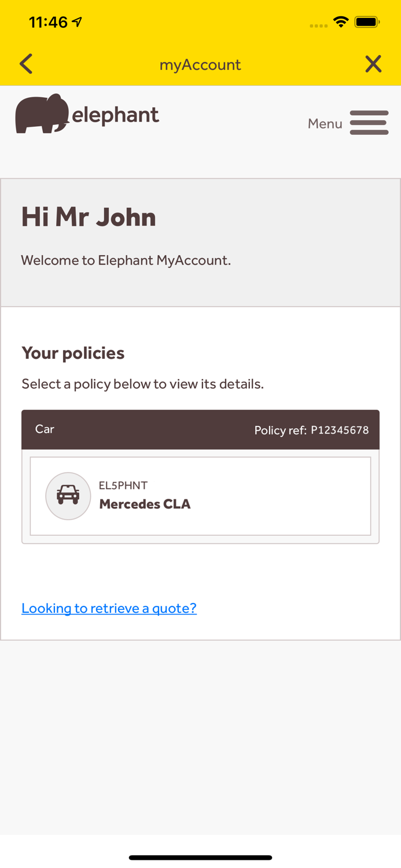Tap the Menu label next to the hamburger
401x868 pixels.
tap(325, 123)
